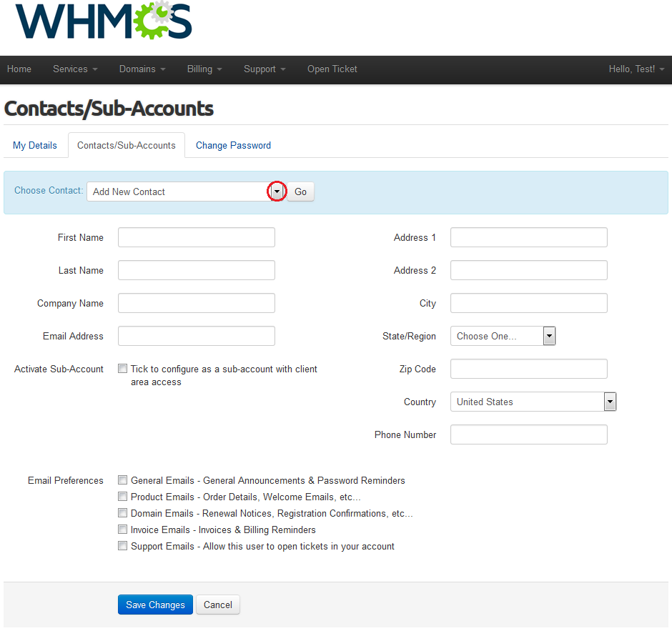Click the Address 1 field
Screen dimensions: 672x631
pyautogui.click(x=528, y=237)
